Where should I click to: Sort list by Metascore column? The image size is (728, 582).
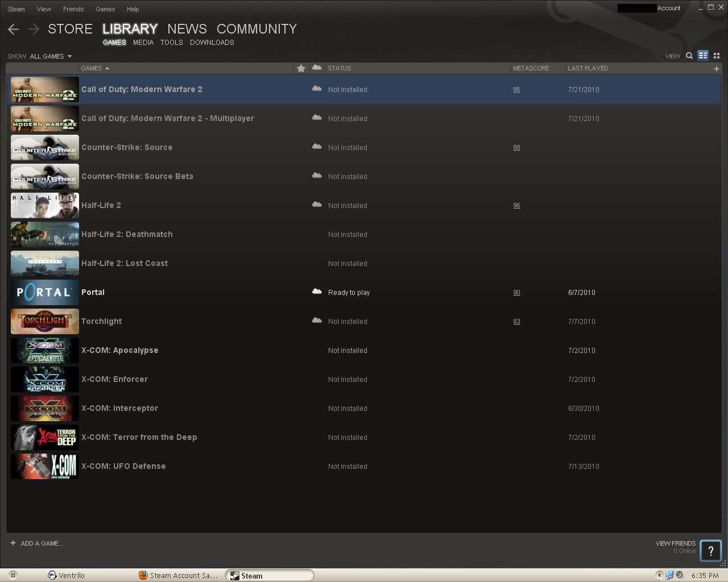531,68
